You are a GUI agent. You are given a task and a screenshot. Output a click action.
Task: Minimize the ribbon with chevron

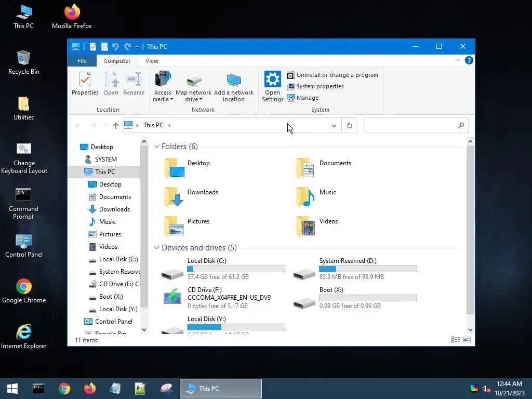point(457,60)
